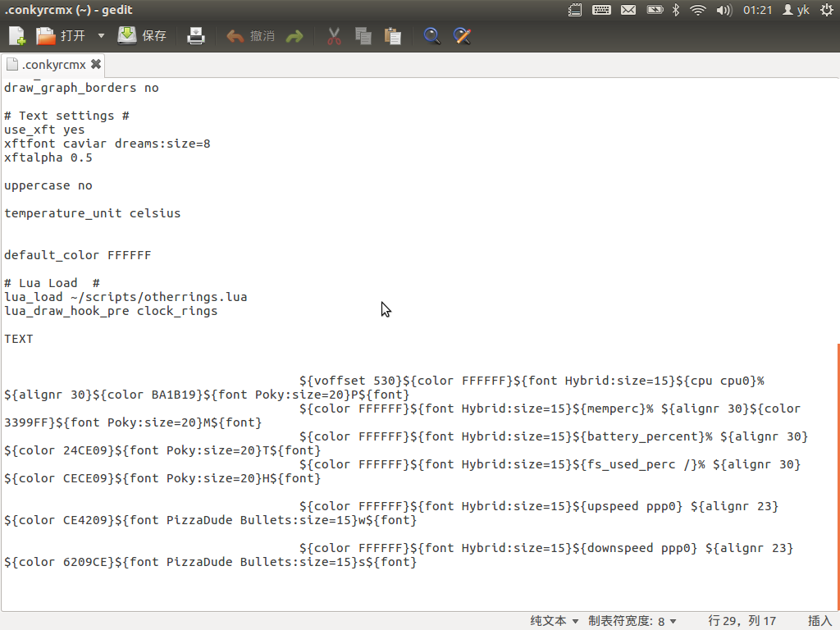Screen dimensions: 840x630
Task: Open the system settings gear menu
Action: coord(827,10)
